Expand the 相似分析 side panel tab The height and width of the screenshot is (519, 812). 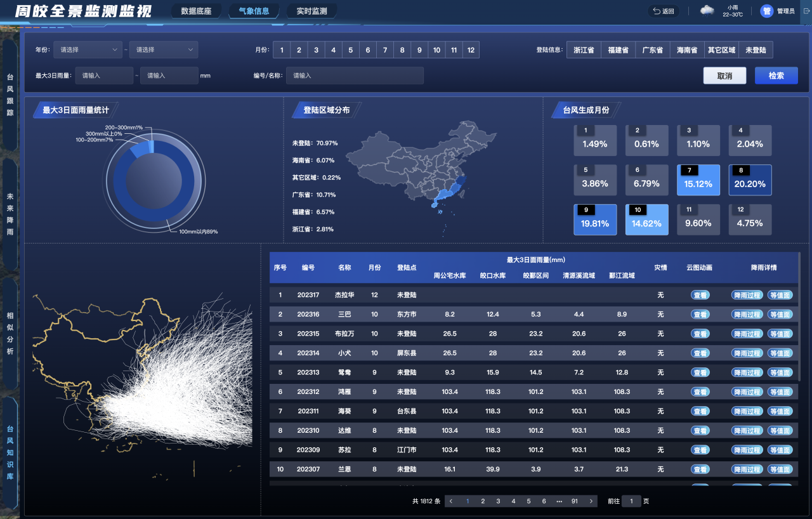(10, 333)
